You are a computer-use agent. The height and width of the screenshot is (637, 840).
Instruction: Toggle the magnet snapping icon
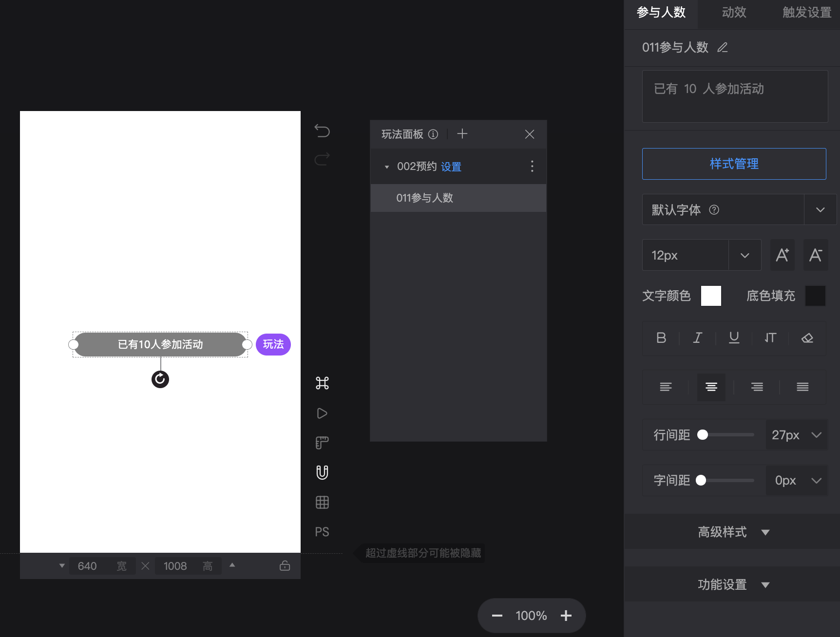click(x=322, y=472)
